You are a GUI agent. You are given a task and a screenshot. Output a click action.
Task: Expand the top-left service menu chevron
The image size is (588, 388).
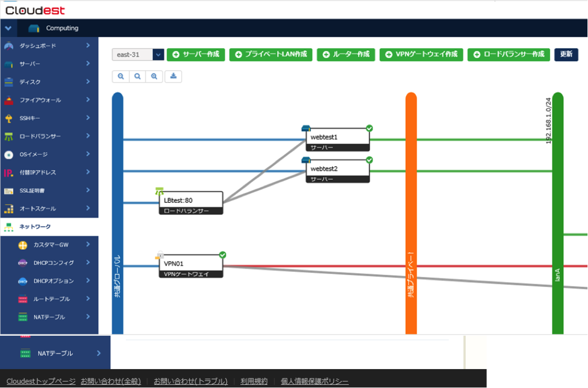(x=8, y=28)
